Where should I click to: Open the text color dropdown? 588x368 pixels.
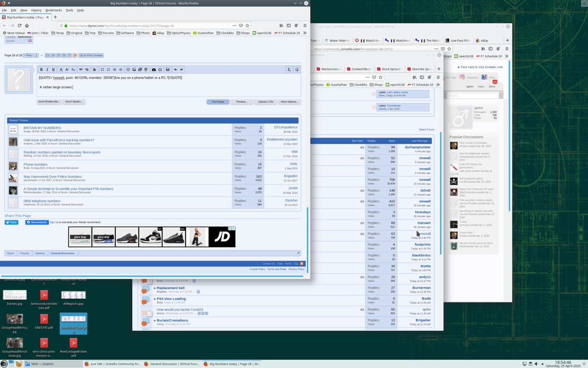click(61, 70)
